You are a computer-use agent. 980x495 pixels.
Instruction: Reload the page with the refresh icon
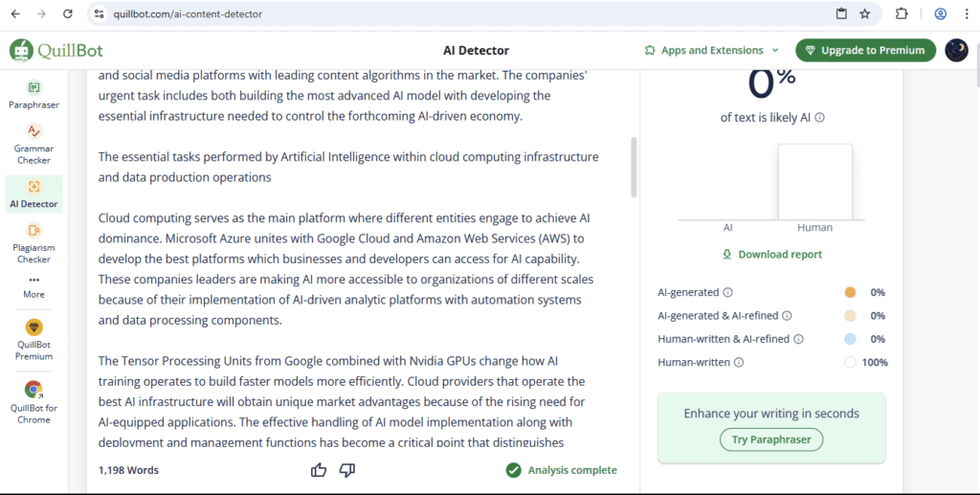68,13
